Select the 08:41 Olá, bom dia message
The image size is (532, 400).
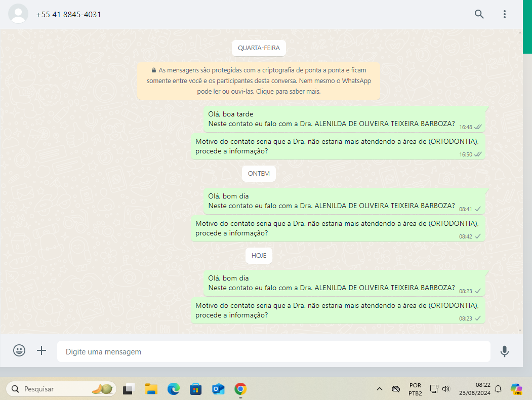(344, 201)
